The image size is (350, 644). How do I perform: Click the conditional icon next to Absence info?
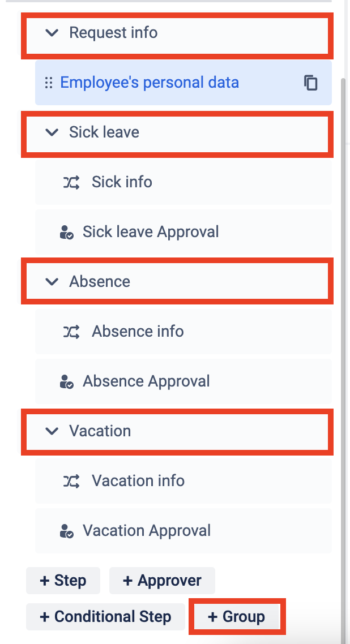(x=71, y=332)
